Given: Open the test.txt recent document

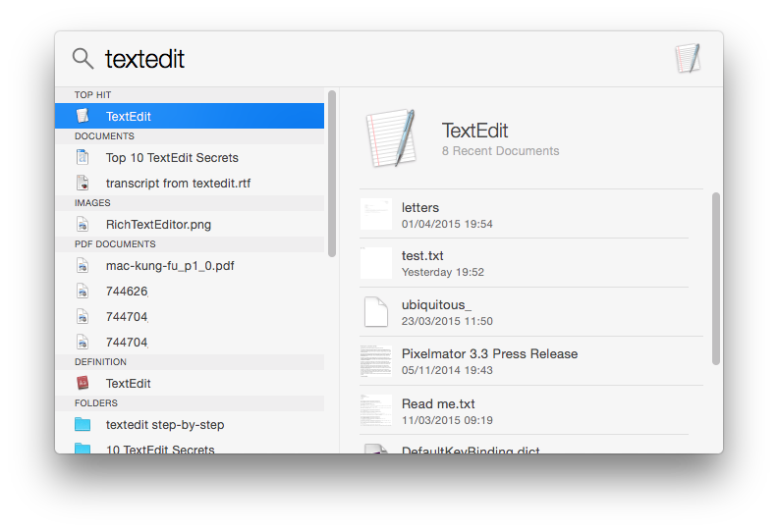Looking at the screenshot, I should [422, 256].
